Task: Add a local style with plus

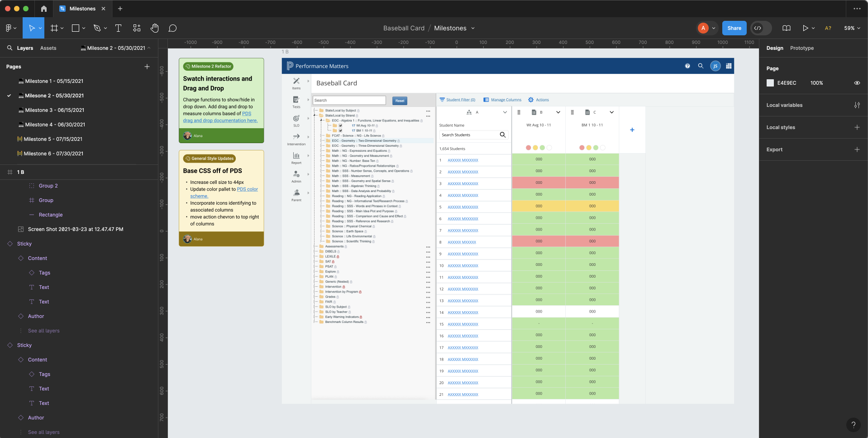Action: (857, 127)
